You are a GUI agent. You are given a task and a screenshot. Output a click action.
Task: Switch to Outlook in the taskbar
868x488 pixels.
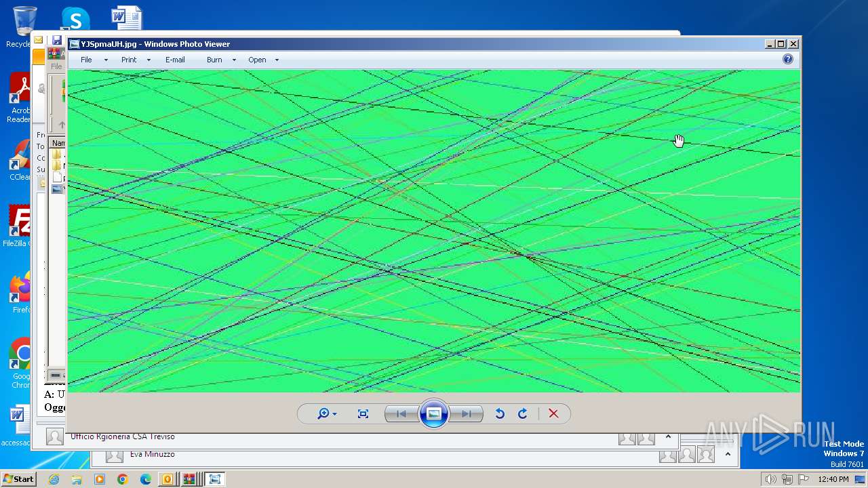[167, 479]
